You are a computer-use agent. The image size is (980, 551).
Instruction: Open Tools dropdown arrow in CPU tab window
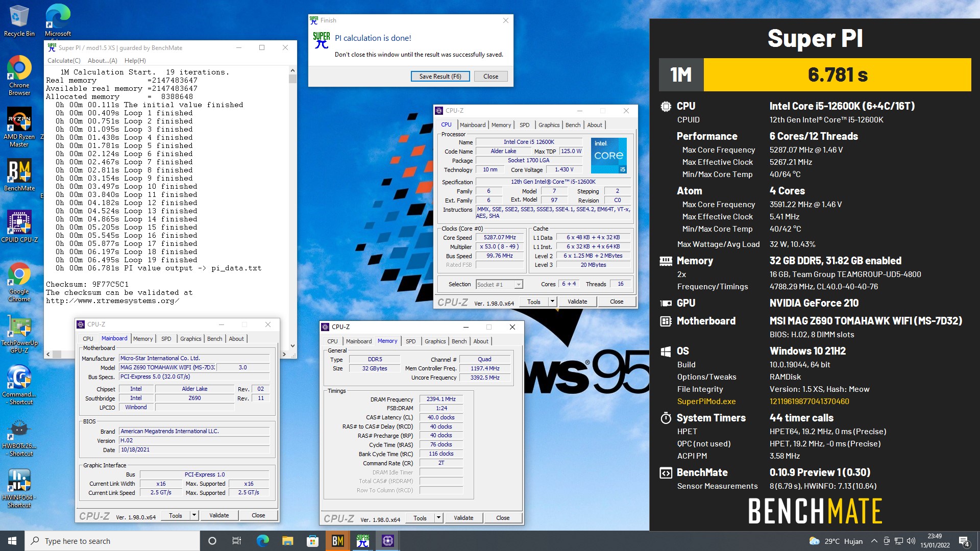(x=552, y=302)
